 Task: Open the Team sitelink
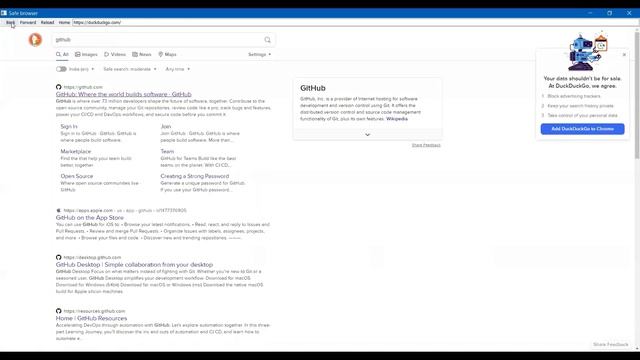(x=167, y=151)
